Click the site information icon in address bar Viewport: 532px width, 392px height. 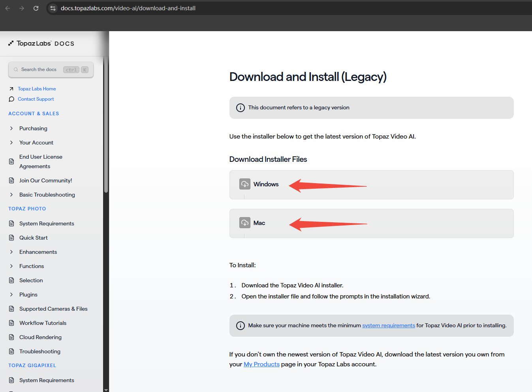(x=53, y=8)
